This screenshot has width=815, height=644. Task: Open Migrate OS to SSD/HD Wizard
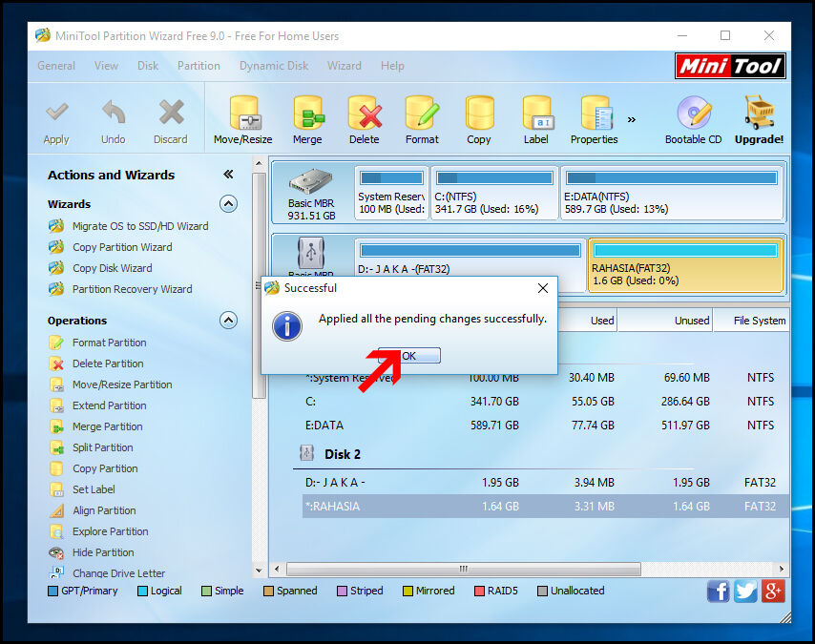click(140, 226)
